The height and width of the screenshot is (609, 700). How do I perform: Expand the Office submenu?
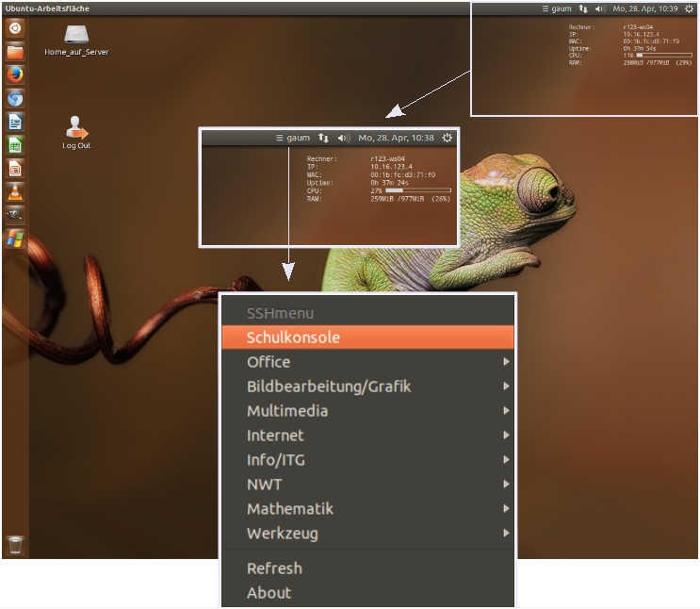[269, 362]
